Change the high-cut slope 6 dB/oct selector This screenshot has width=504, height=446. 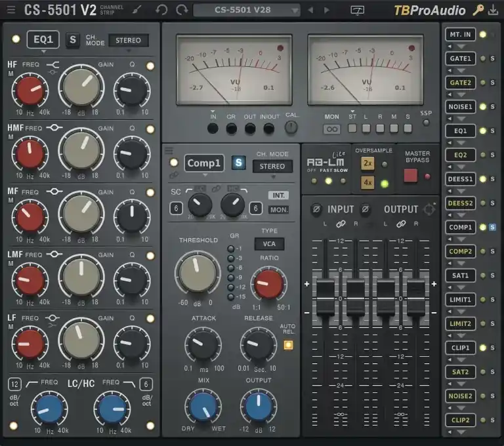[146, 384]
